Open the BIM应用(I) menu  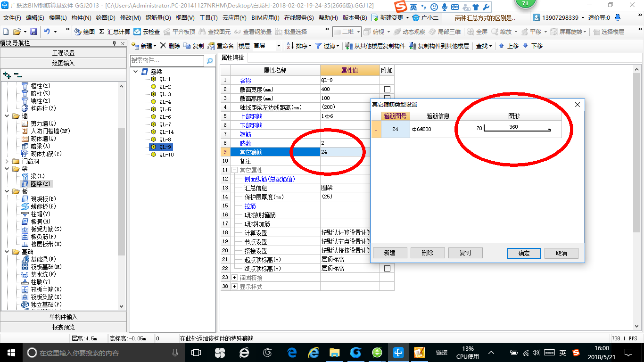(265, 17)
